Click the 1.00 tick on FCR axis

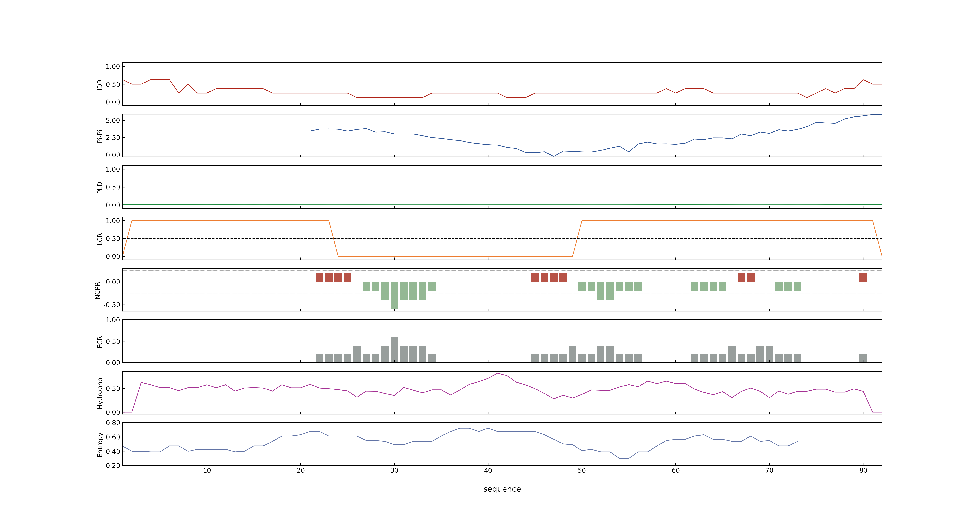click(113, 320)
